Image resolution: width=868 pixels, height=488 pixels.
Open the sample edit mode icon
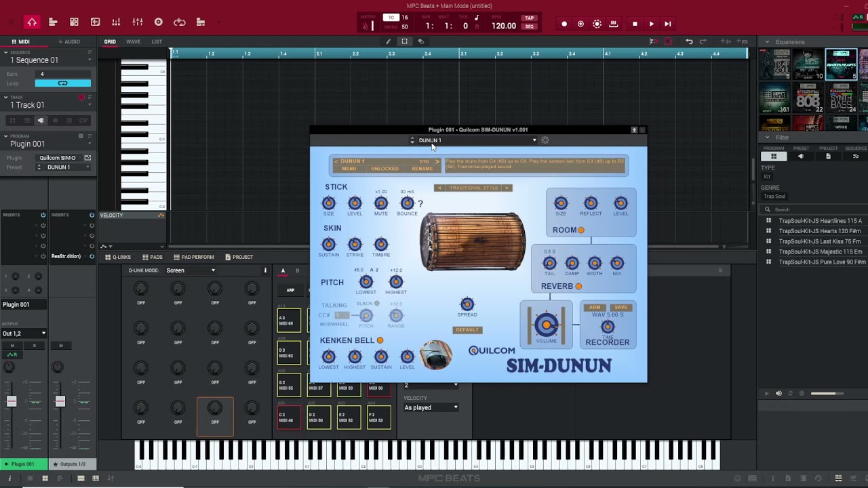pos(95,22)
